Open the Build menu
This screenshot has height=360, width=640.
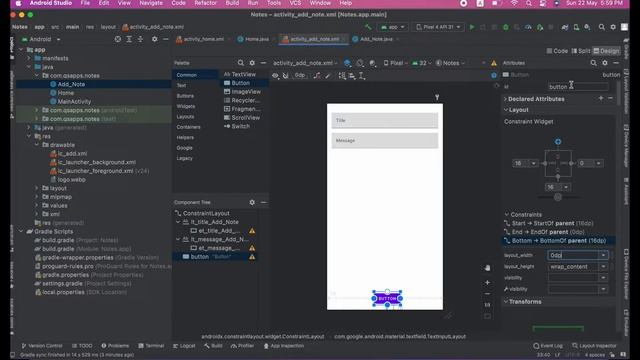click(x=232, y=3)
